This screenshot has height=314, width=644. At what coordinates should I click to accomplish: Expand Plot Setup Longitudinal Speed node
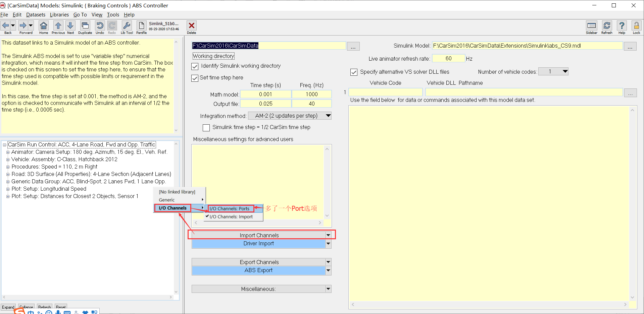8,189
